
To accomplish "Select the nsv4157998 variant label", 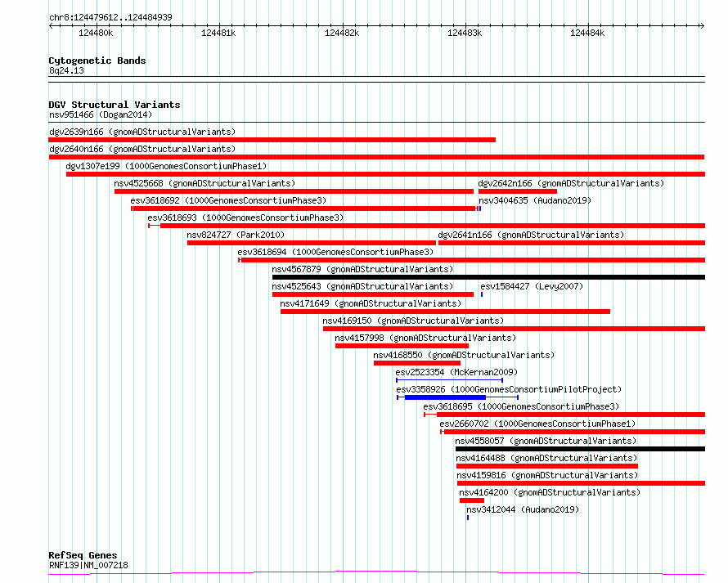I will tap(425, 338).
